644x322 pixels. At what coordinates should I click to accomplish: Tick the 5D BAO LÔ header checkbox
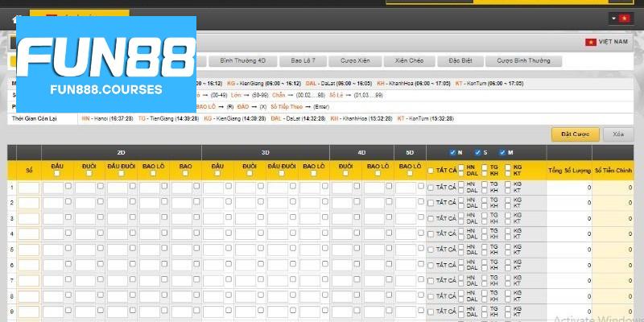pyautogui.click(x=410, y=173)
